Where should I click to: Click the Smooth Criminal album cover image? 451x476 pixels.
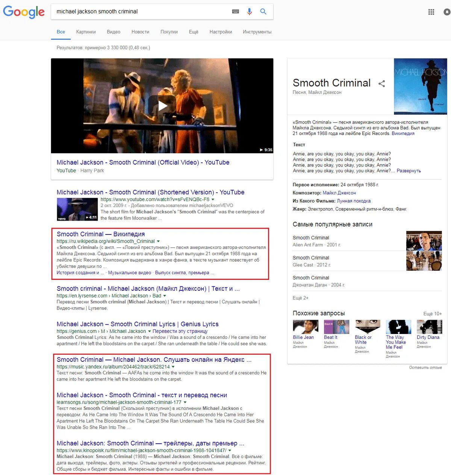[x=421, y=86]
